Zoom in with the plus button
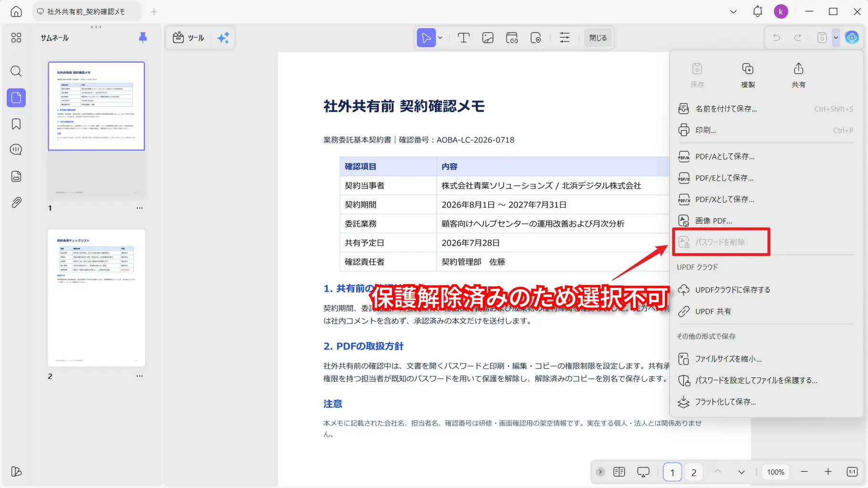 (x=828, y=472)
